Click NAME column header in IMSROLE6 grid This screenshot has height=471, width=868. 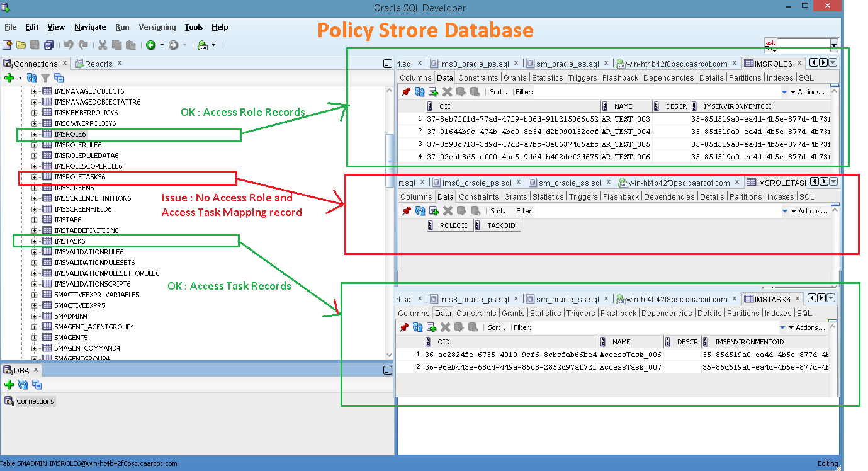tap(626, 106)
